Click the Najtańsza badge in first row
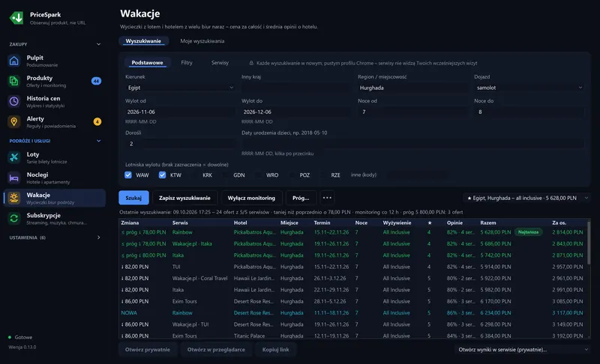This screenshot has height=364, width=600. point(529,232)
